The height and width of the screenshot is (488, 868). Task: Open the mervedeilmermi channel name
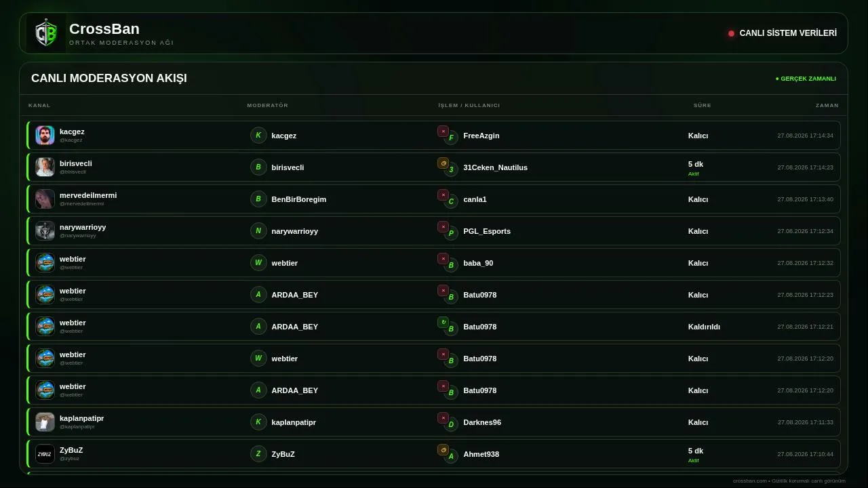[x=88, y=195]
